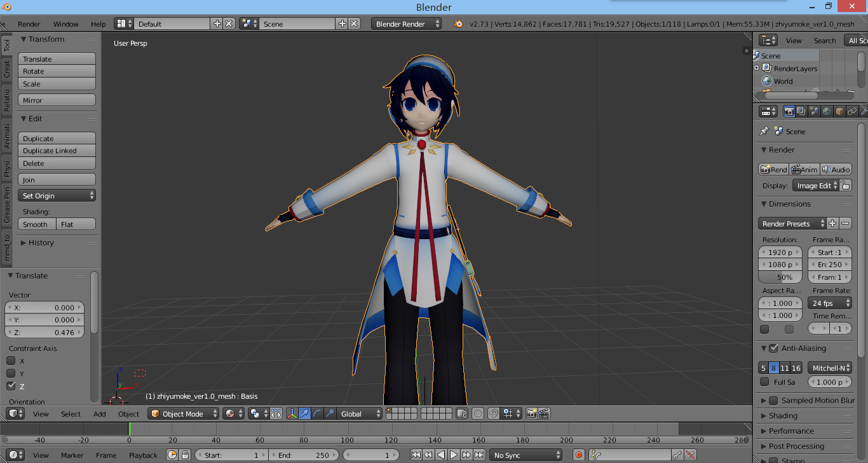Open the World properties tab globe icon
The height and width of the screenshot is (463, 868).
(x=827, y=111)
